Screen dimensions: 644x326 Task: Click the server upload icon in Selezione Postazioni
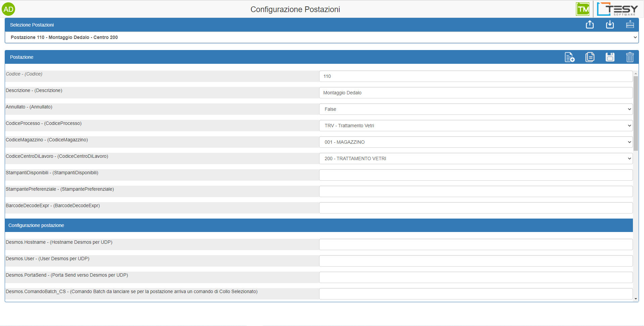point(630,25)
